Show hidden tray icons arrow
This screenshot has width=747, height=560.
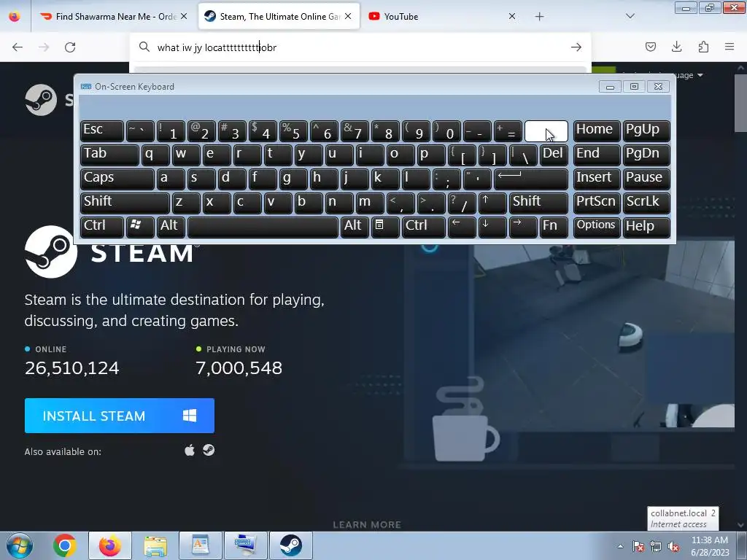620,546
